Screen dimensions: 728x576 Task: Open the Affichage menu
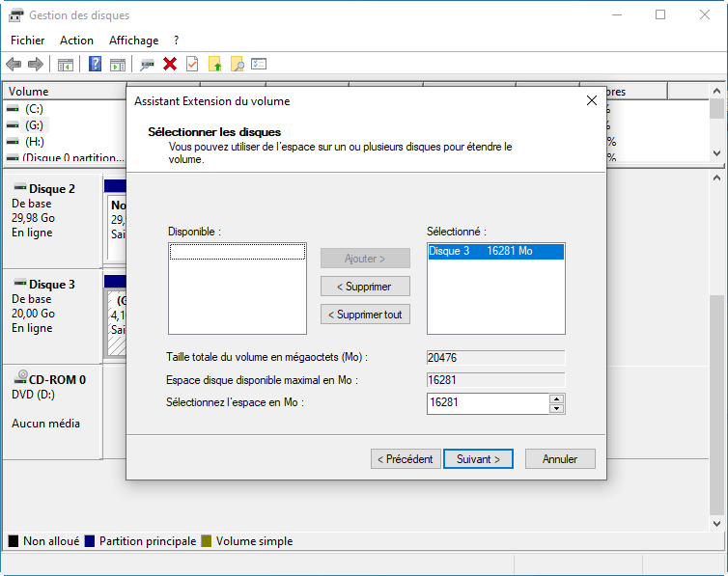coord(133,41)
